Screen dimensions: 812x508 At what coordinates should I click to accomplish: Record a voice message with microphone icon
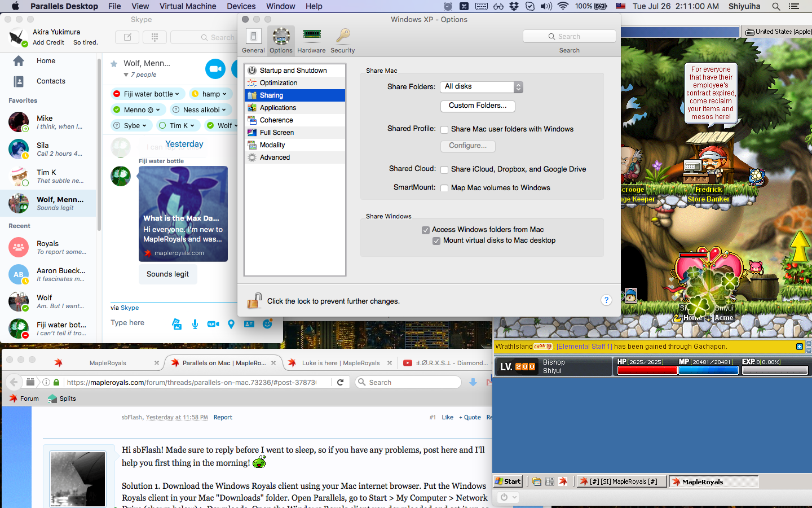(x=195, y=324)
